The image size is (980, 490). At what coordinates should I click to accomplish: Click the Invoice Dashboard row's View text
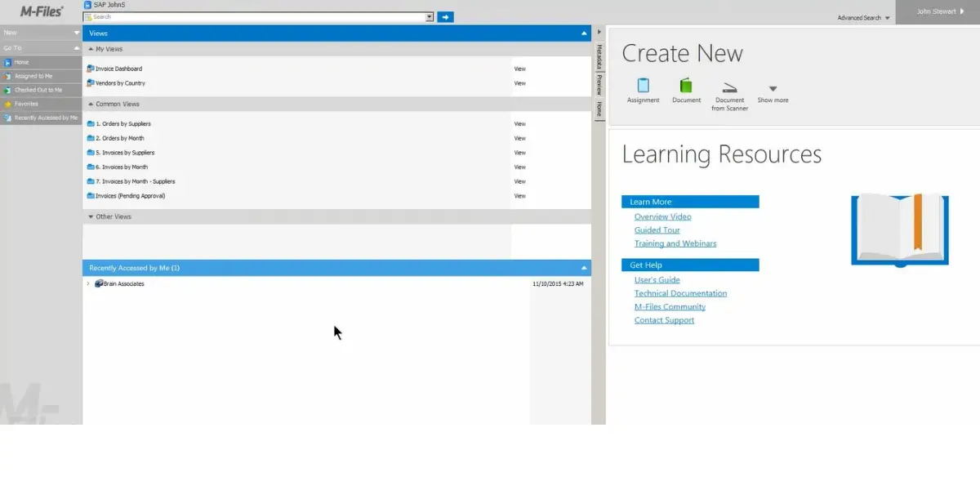point(519,69)
